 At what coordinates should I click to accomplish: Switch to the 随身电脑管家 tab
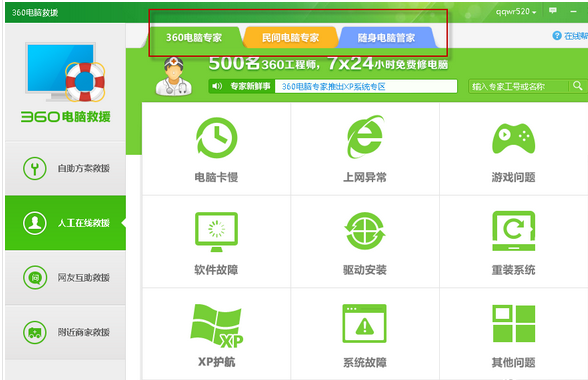pos(386,38)
